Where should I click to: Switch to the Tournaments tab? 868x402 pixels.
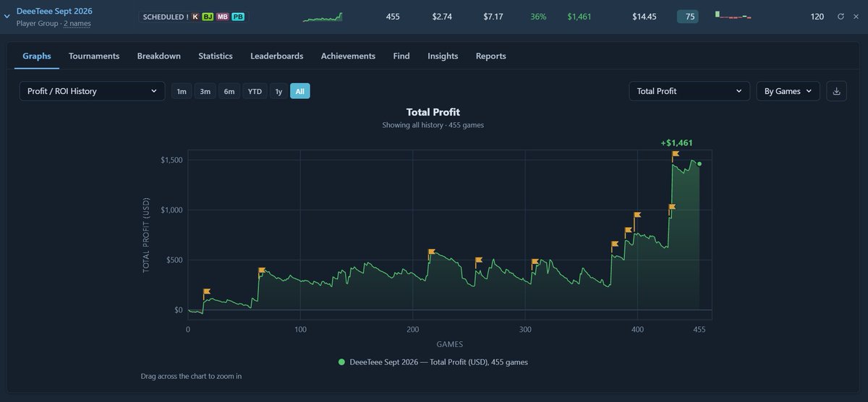coord(94,56)
